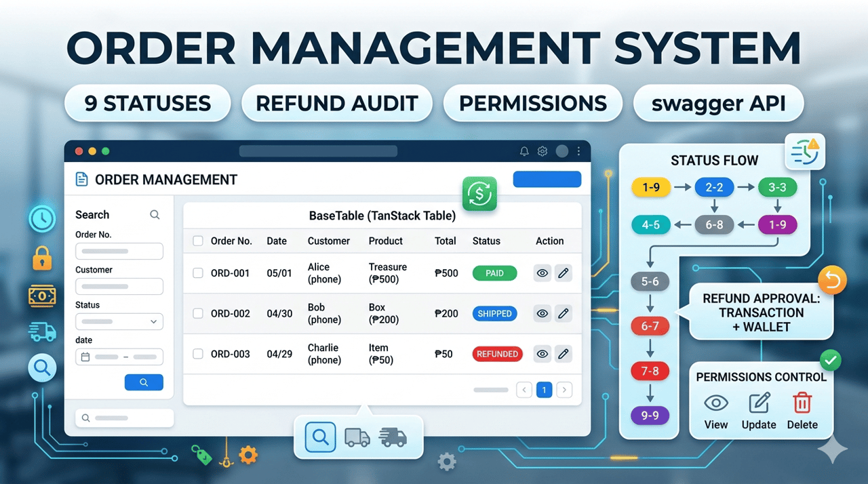Viewport: 868px width, 484px height.
Task: Edit order ORD-003 with pencil icon
Action: point(563,354)
